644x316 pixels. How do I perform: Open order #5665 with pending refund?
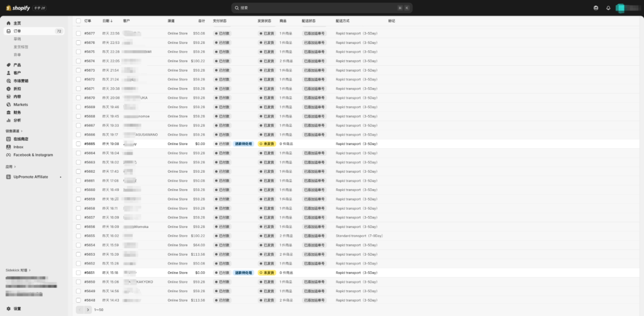[x=89, y=144]
